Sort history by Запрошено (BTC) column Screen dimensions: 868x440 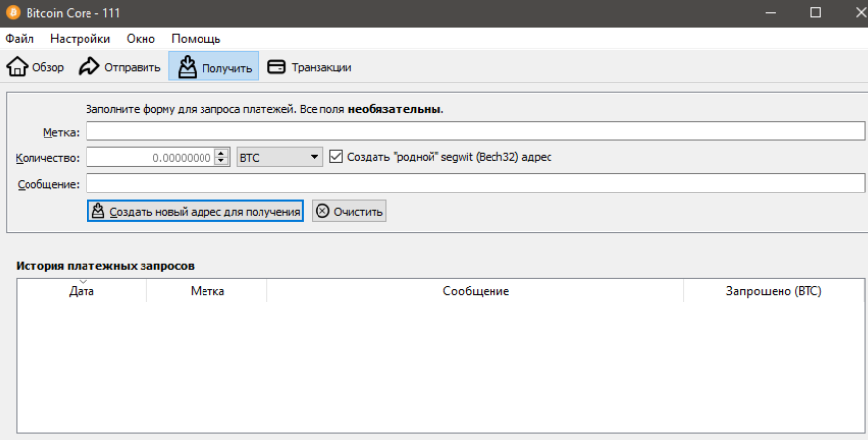click(x=774, y=290)
